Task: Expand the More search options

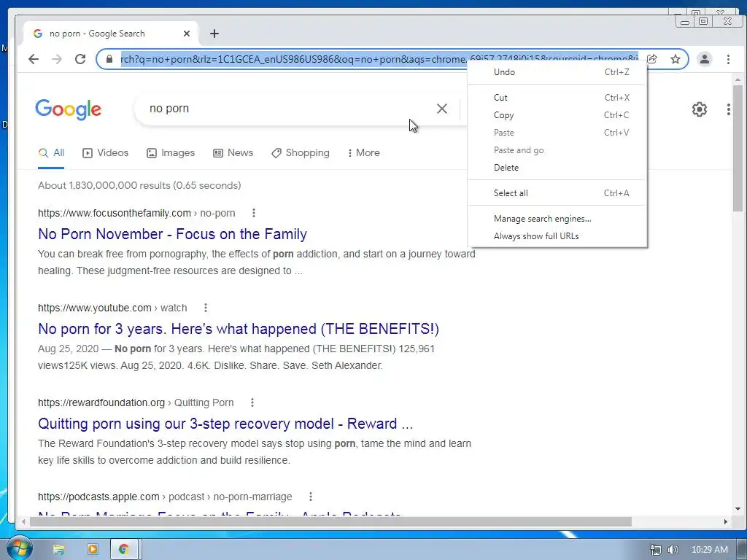Action: (x=363, y=153)
